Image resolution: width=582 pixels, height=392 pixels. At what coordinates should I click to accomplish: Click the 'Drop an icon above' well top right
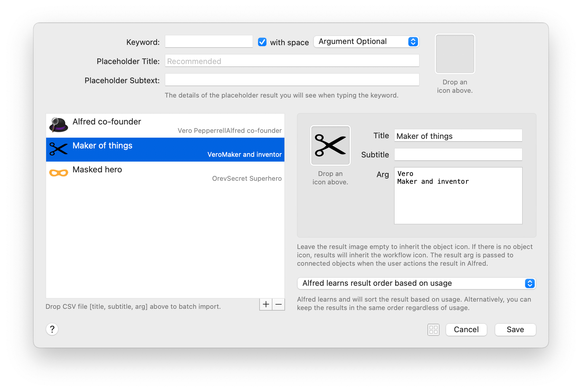(x=455, y=54)
